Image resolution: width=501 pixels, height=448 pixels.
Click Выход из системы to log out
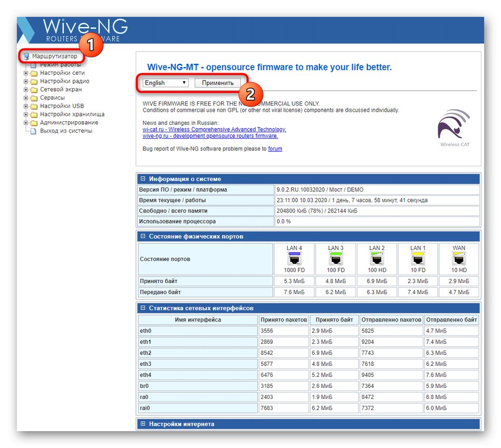point(66,131)
